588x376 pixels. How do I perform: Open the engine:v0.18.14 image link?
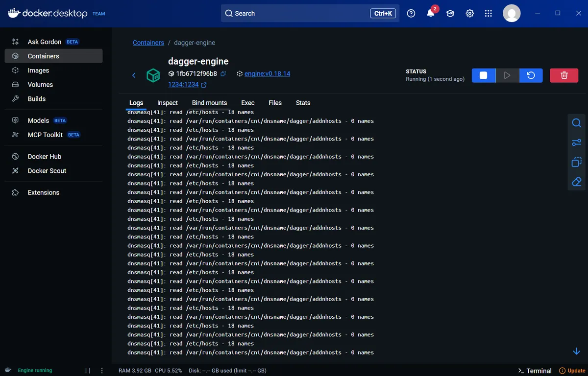(267, 74)
